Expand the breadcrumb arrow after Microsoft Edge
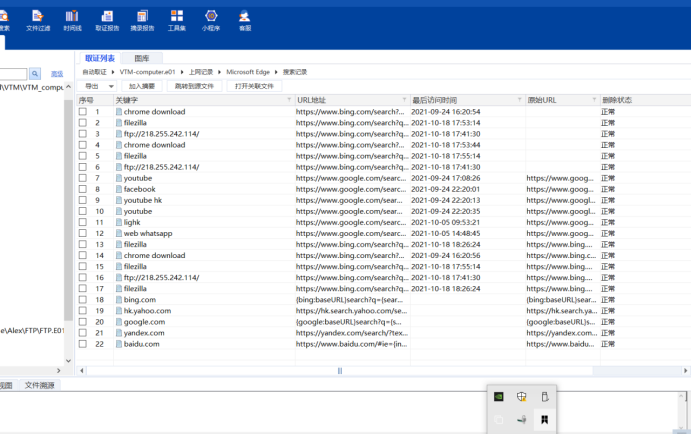The height and width of the screenshot is (435, 691). [276, 72]
